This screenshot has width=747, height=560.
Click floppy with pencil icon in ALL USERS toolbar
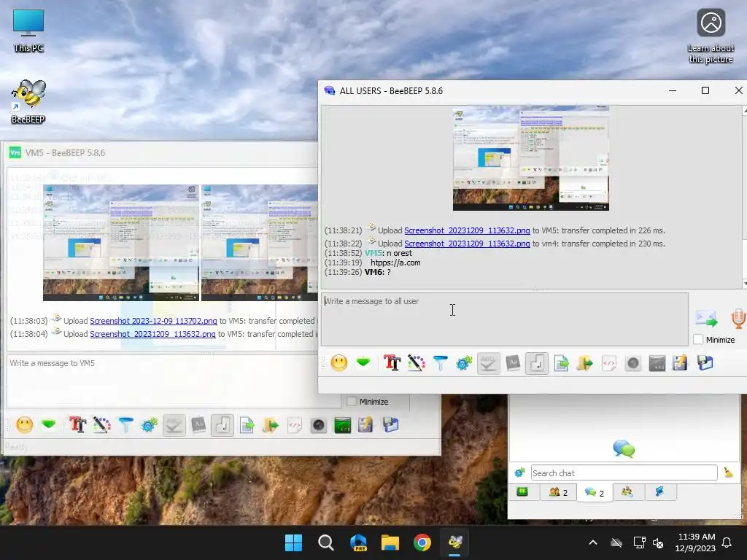point(681,363)
